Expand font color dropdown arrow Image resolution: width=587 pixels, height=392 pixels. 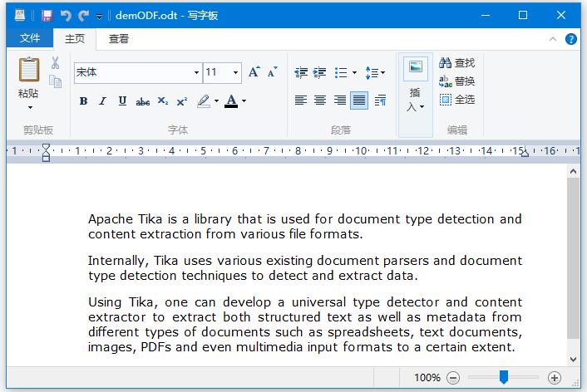244,101
